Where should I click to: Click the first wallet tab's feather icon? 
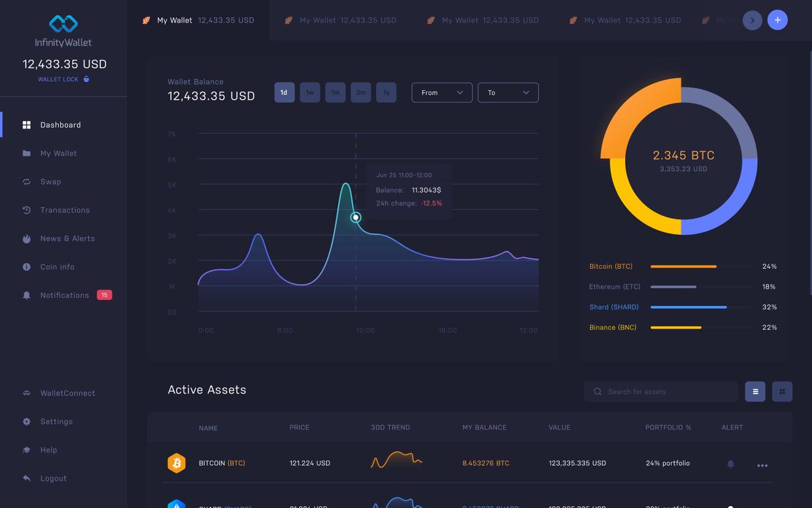pyautogui.click(x=146, y=20)
